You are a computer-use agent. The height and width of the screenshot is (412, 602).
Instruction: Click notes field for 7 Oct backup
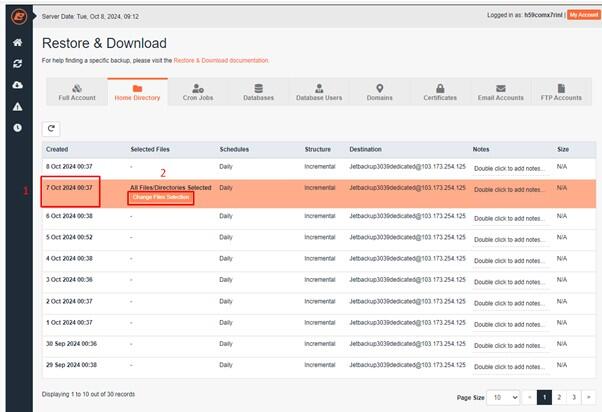tap(510, 190)
